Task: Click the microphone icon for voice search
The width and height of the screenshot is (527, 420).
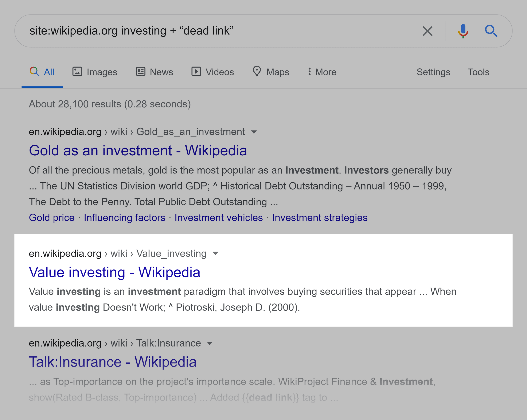Action: tap(462, 31)
